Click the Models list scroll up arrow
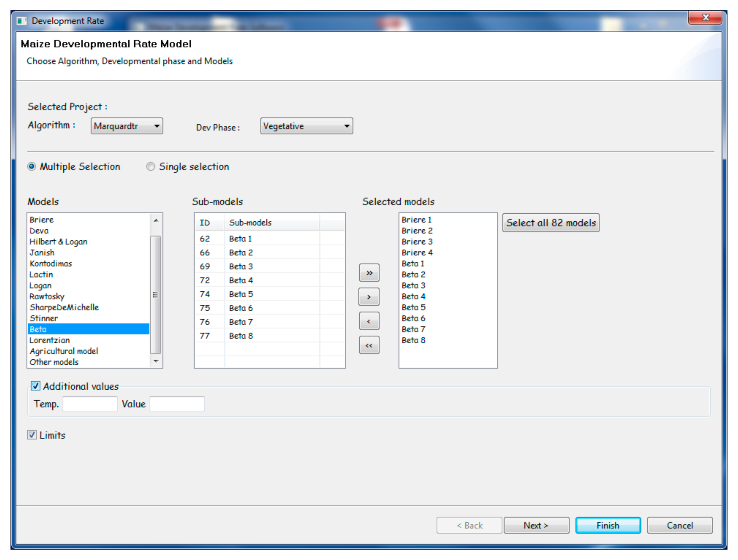 click(x=156, y=221)
